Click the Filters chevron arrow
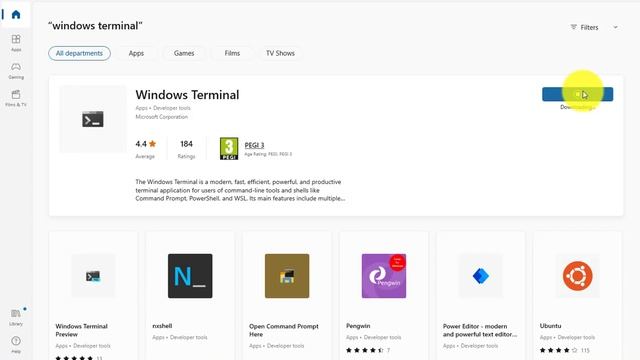 pos(616,27)
